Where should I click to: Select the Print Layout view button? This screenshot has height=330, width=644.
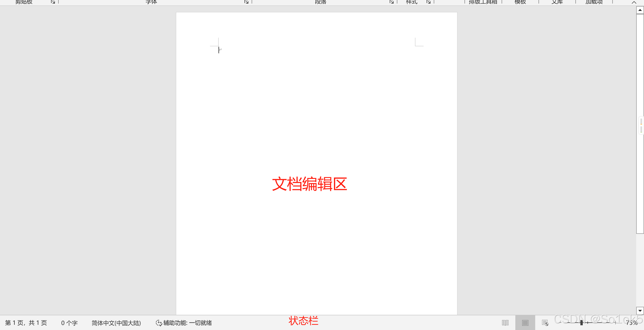coord(525,323)
